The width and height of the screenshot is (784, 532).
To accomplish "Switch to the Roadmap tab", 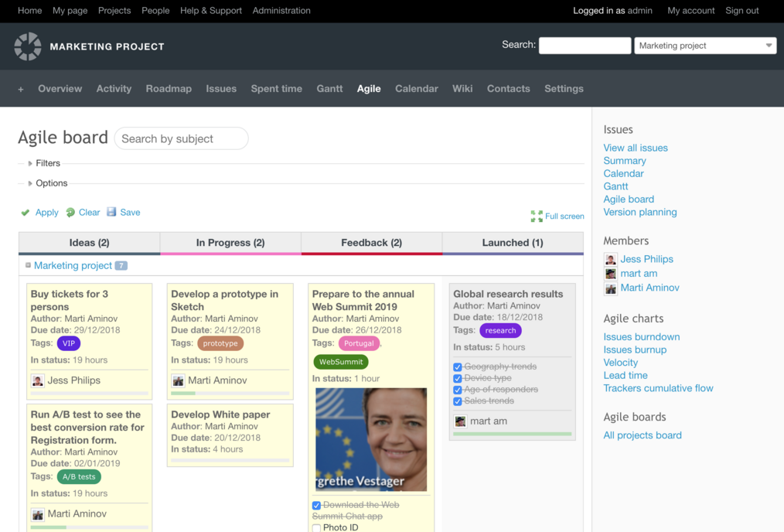I will [169, 89].
